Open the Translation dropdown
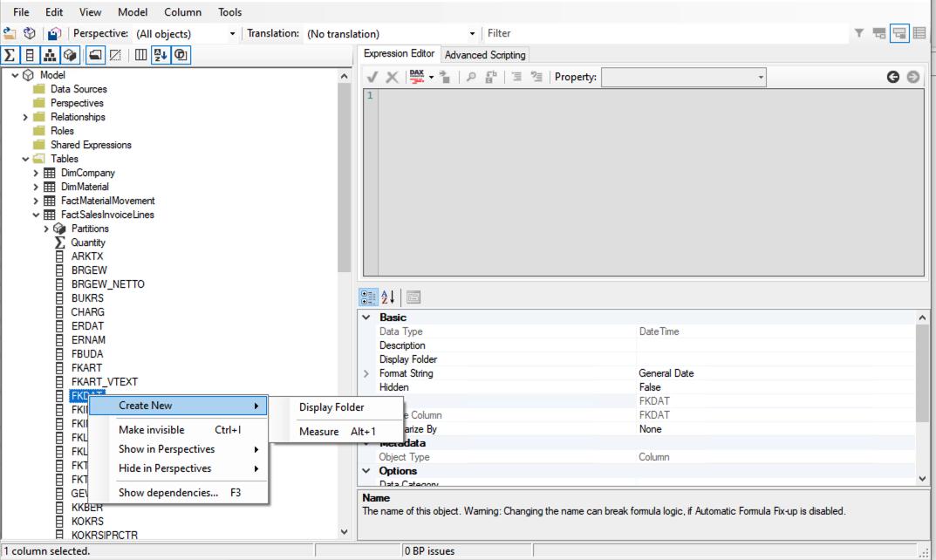The width and height of the screenshot is (936, 560). tap(472, 34)
